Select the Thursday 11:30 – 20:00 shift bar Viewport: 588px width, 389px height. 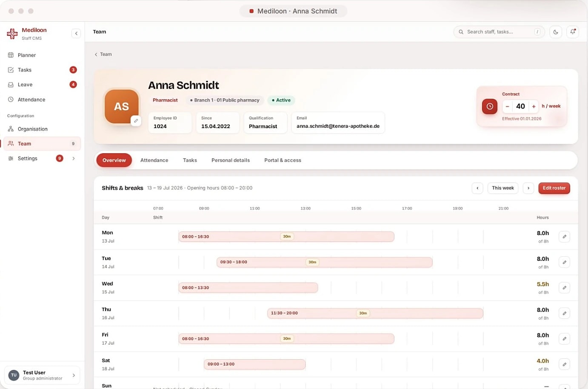point(375,313)
